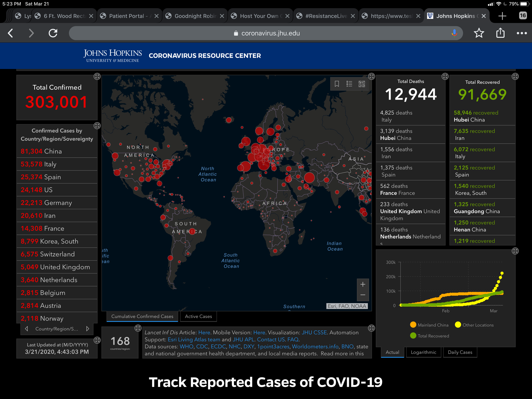Tap the share icon in toolbar
Viewport: 532px width, 399px height.
500,33
